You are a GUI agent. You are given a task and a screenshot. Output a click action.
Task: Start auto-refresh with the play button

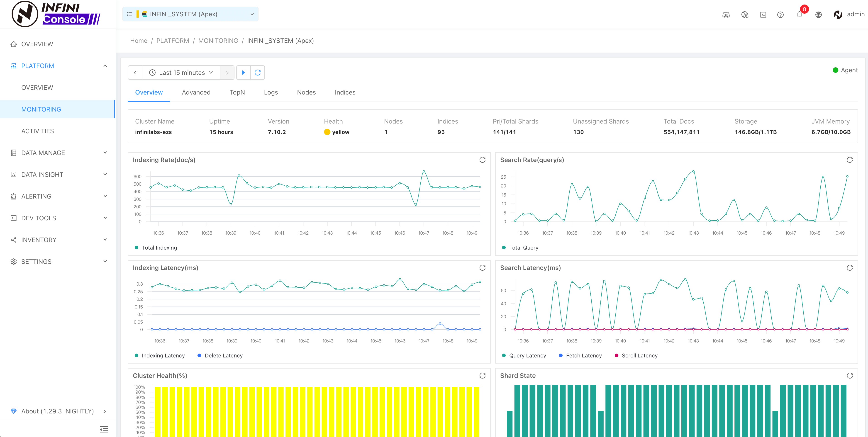243,73
